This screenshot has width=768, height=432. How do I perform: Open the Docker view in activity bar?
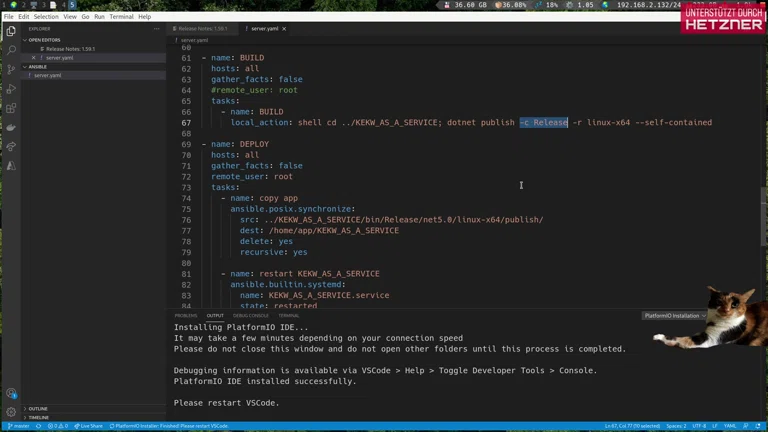tap(11, 128)
